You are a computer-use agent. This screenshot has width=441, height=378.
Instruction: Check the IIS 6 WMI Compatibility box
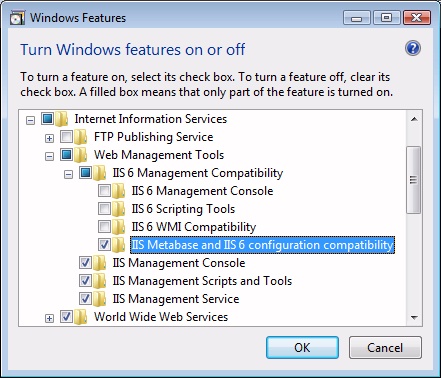(104, 227)
